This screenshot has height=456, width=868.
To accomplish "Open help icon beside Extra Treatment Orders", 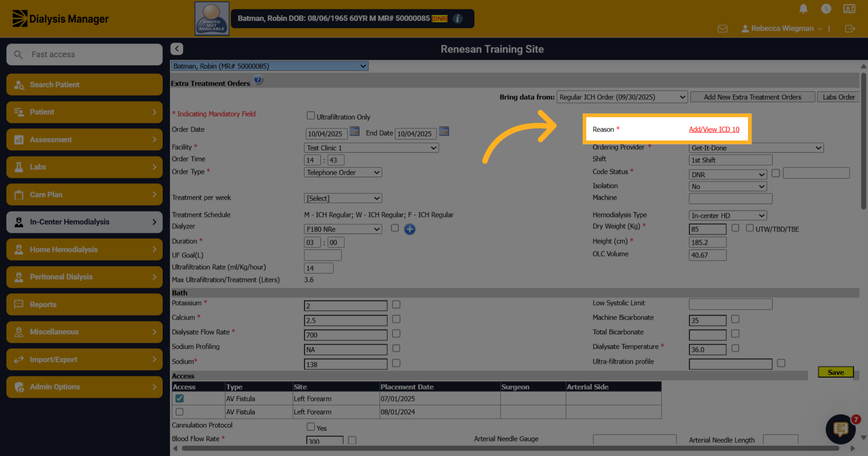I will click(x=258, y=80).
